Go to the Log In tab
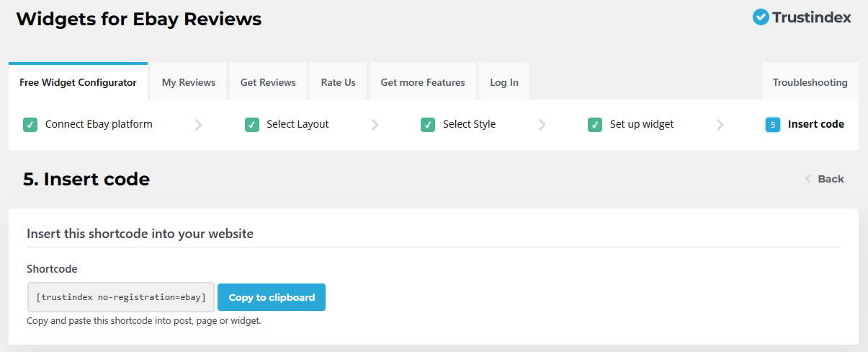The height and width of the screenshot is (352, 868). coord(504,82)
